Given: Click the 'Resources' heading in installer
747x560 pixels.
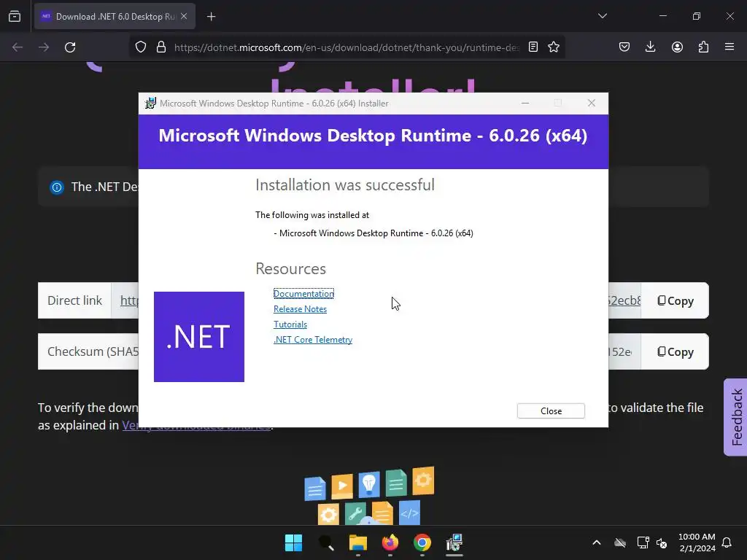Looking at the screenshot, I should pos(290,268).
